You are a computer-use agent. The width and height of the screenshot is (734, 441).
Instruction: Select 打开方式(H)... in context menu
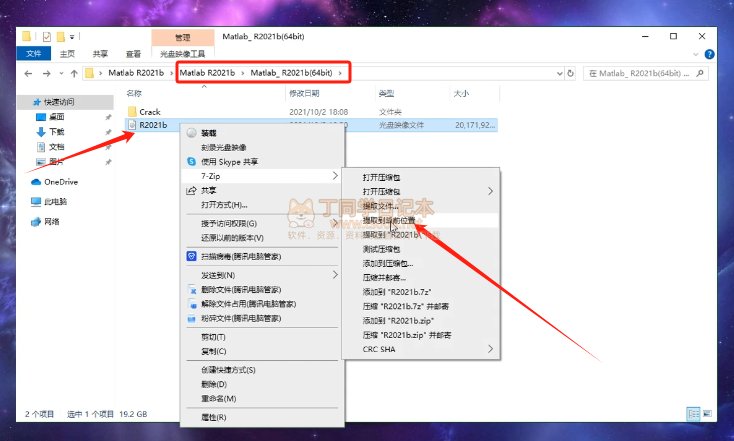(224, 205)
